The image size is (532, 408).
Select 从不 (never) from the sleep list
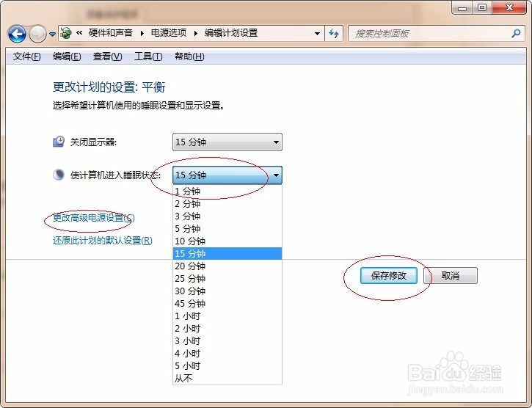click(227, 378)
